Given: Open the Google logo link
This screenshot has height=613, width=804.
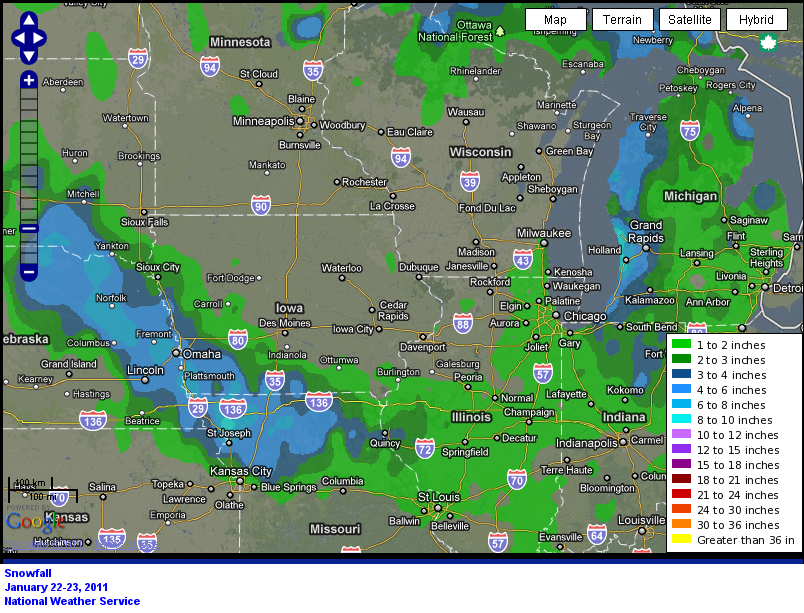Looking at the screenshot, I should (35, 522).
